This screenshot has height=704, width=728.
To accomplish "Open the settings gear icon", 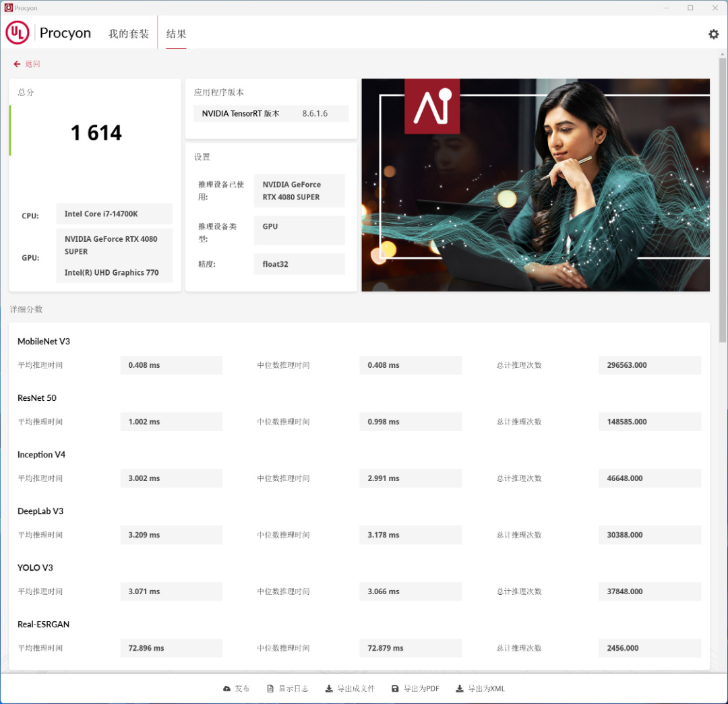I will click(x=713, y=34).
